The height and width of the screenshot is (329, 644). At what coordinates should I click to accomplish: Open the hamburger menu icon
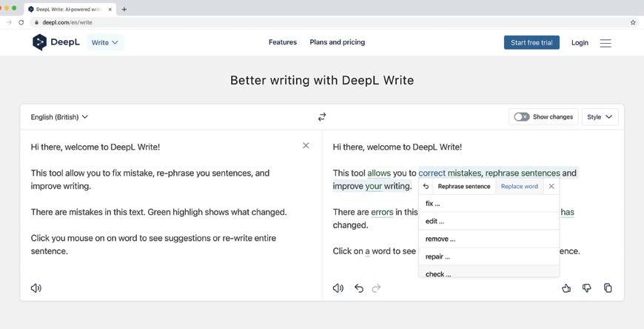(x=606, y=43)
